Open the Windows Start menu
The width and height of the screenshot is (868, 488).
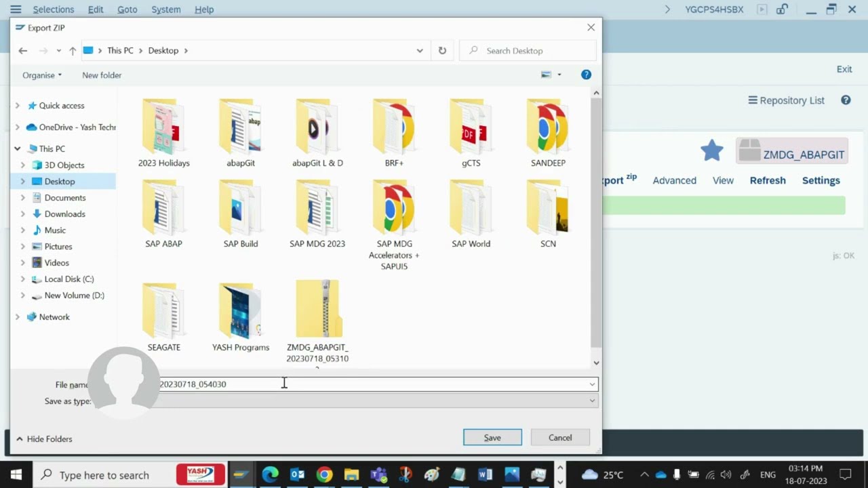(x=16, y=474)
